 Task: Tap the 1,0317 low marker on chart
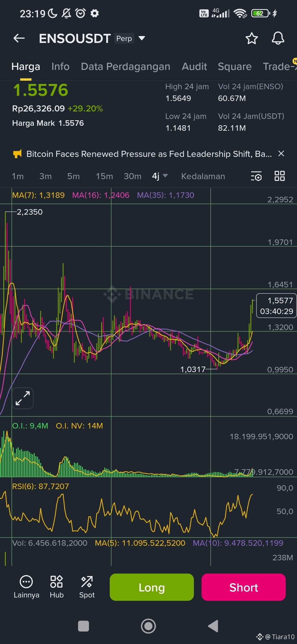(x=193, y=369)
